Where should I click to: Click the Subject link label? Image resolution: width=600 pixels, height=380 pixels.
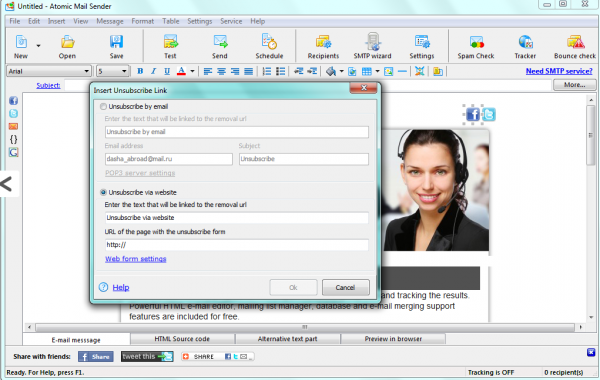[48, 85]
